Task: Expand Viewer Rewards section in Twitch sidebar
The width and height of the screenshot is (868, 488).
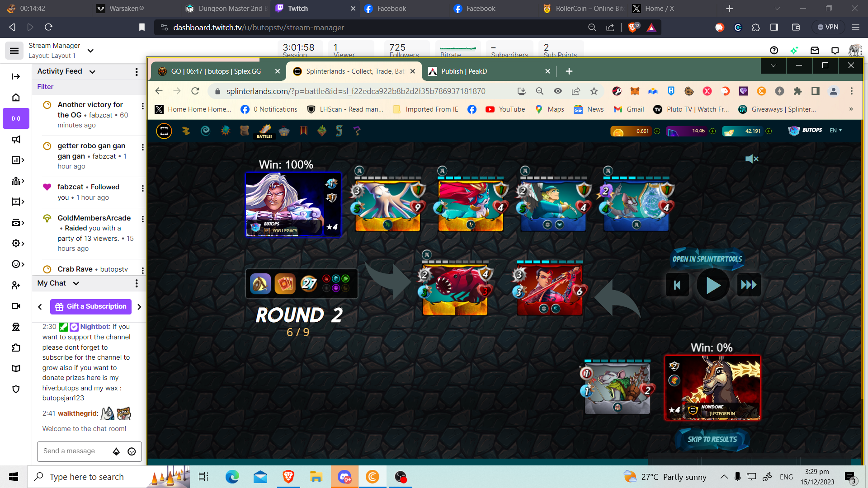Action: pyautogui.click(x=17, y=264)
